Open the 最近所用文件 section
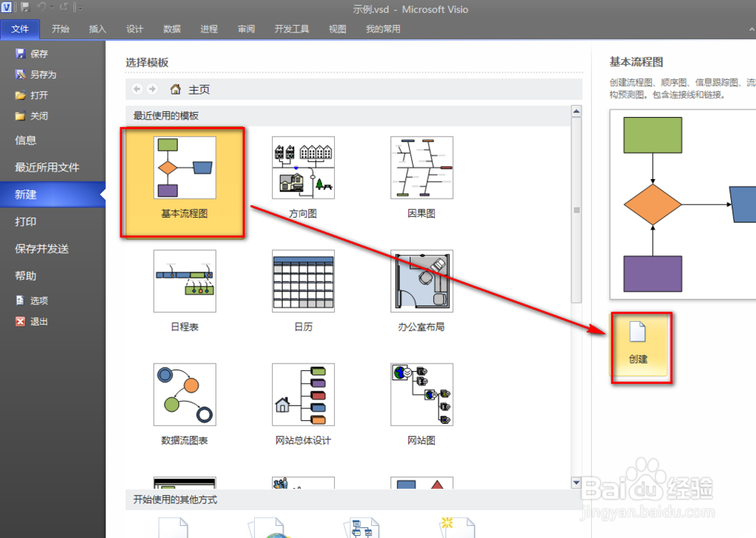Image resolution: width=756 pixels, height=538 pixels. 47,167
